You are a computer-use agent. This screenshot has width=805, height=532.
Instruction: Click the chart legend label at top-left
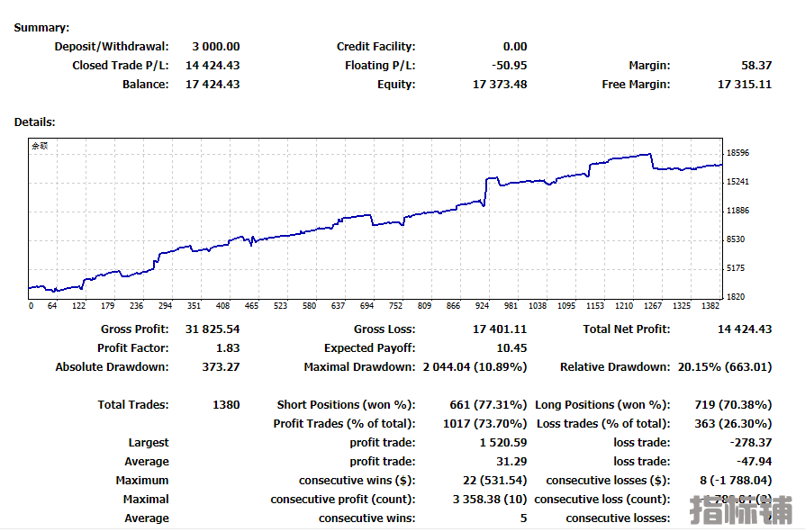[40, 146]
